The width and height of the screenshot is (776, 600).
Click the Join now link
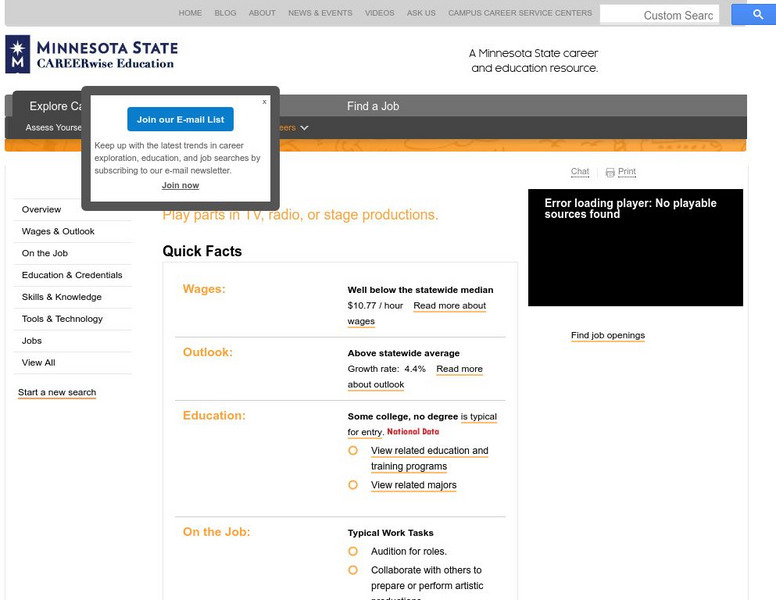click(x=180, y=185)
